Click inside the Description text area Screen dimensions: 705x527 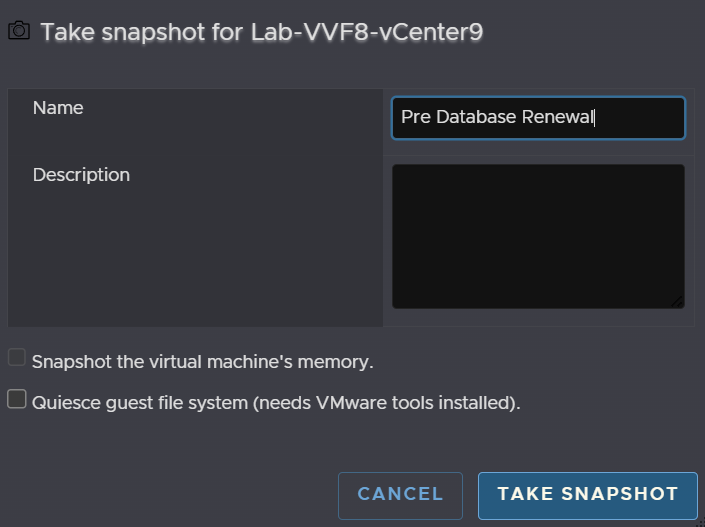(538, 236)
